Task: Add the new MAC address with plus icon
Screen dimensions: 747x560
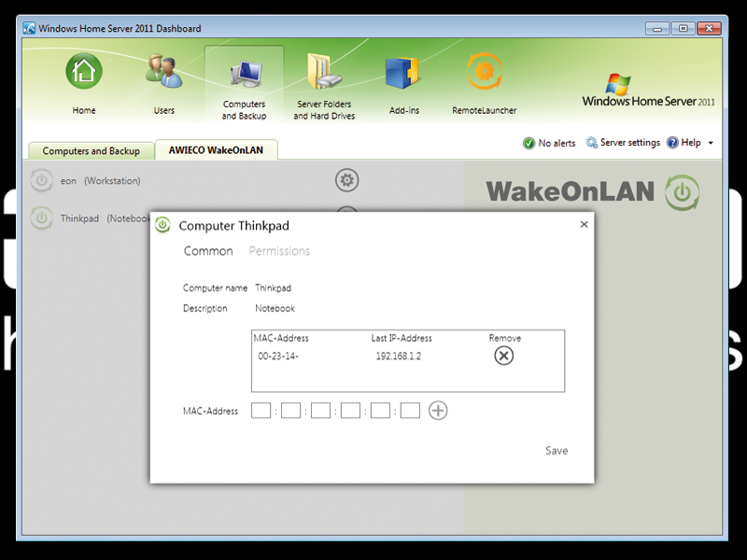Action: (438, 411)
